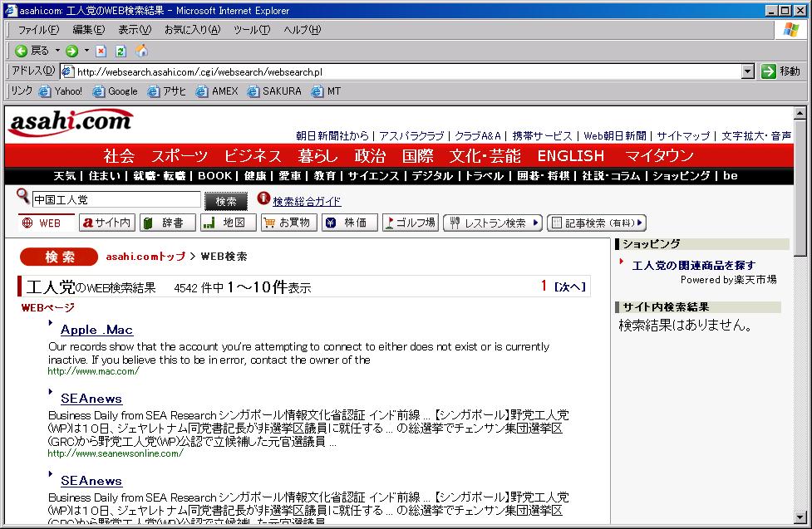The height and width of the screenshot is (529, 812).
Task: Open the お気に入り(A) menu
Action: (x=192, y=30)
